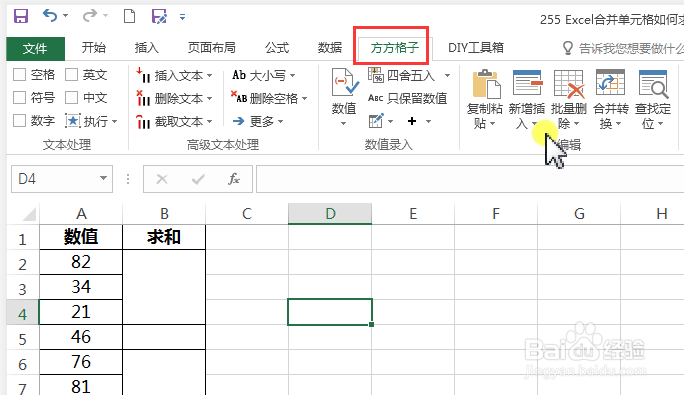
Task: Select row 5 header
Action: 23,339
